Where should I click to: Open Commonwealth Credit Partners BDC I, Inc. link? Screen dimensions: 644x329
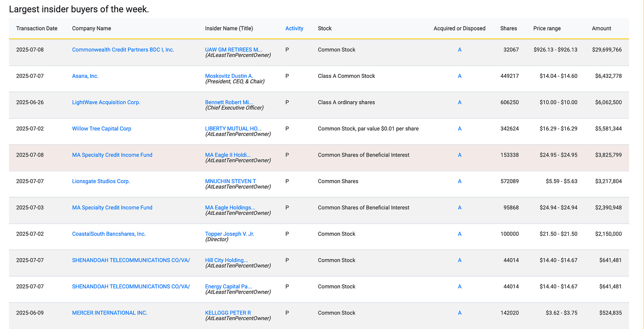[x=123, y=50]
